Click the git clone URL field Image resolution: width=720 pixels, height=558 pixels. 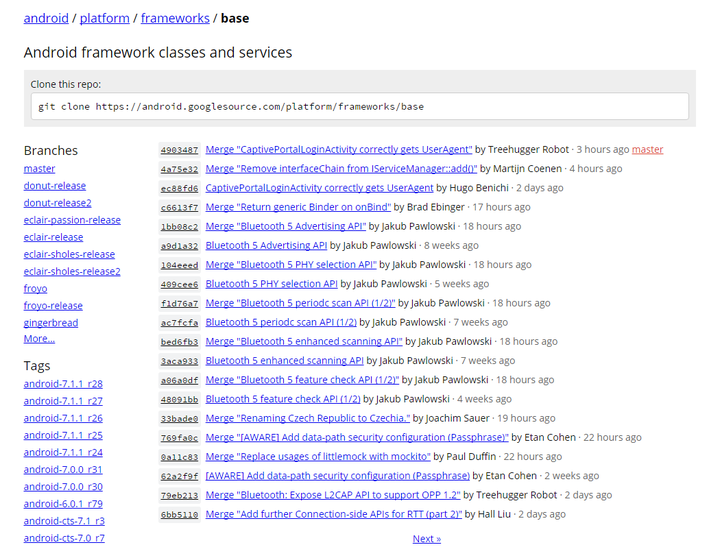360,107
